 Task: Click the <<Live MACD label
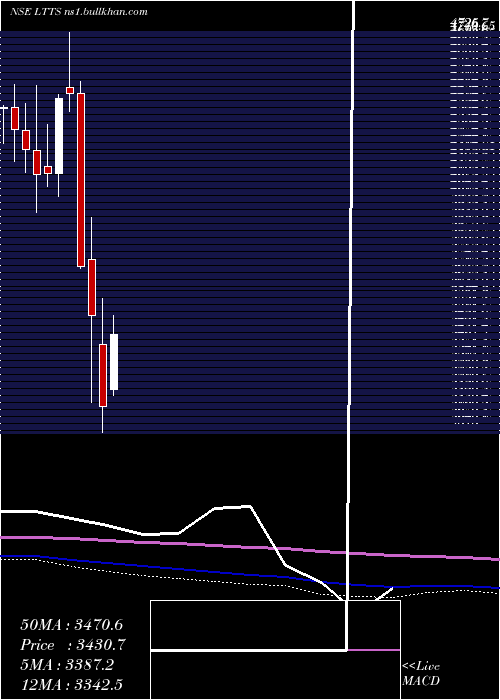point(421,674)
